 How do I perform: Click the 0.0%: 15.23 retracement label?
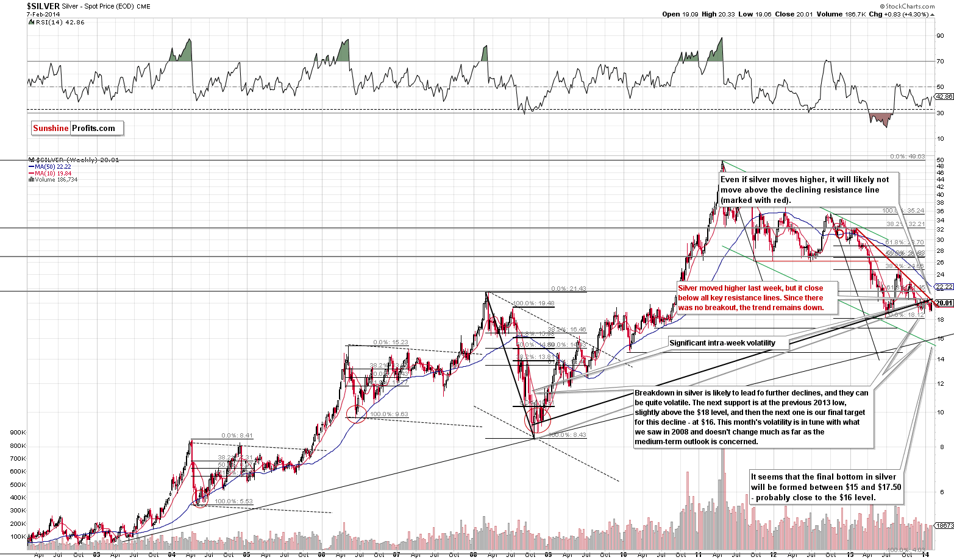click(x=391, y=342)
